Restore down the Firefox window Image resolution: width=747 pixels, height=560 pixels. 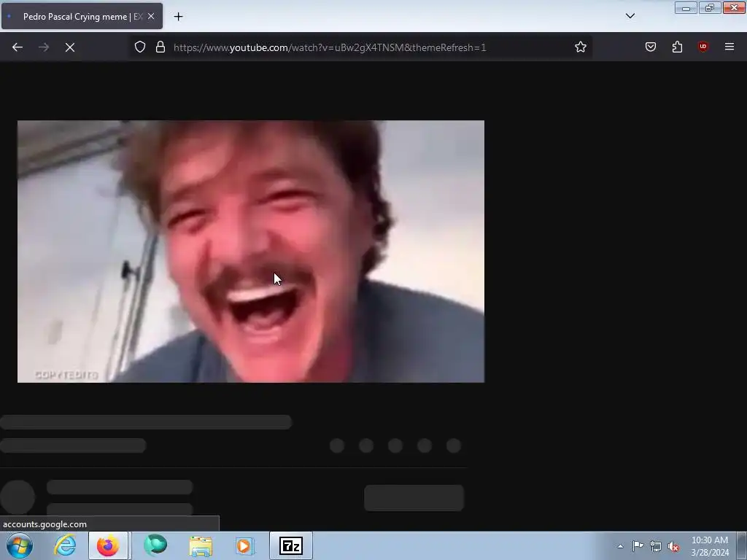(x=710, y=8)
